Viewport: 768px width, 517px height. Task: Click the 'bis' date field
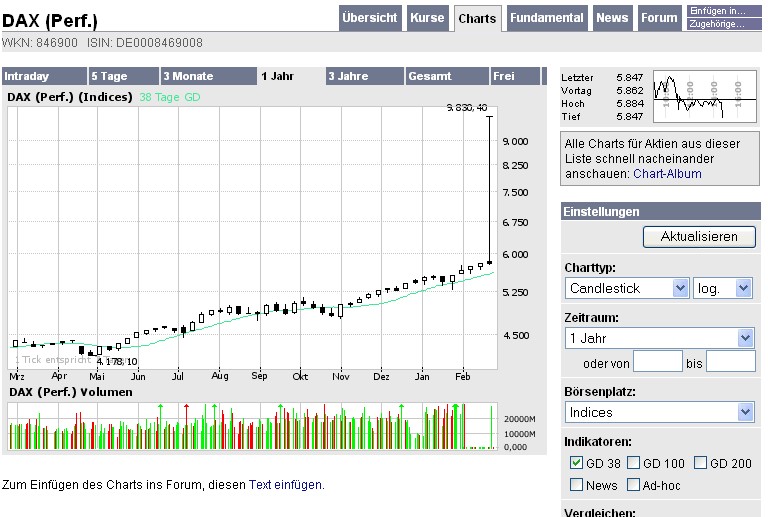tap(731, 362)
